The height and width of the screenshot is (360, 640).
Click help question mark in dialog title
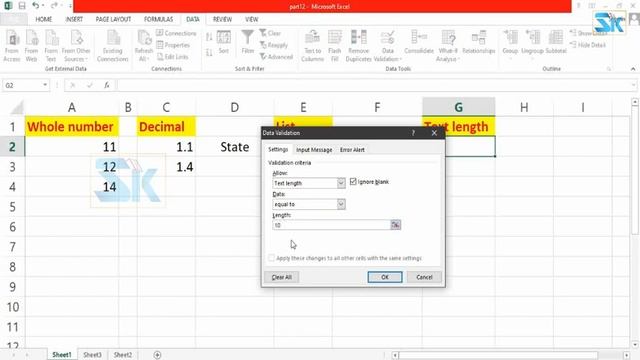click(413, 133)
